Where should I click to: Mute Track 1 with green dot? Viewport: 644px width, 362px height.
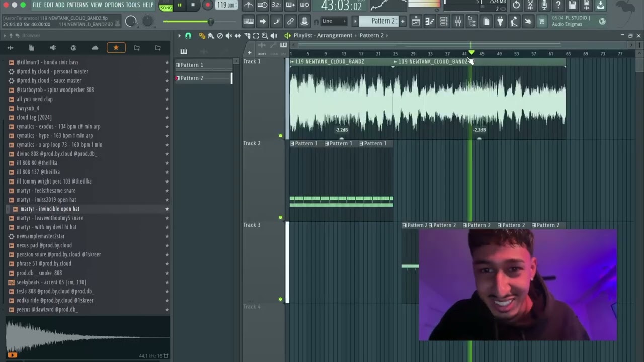[281, 136]
